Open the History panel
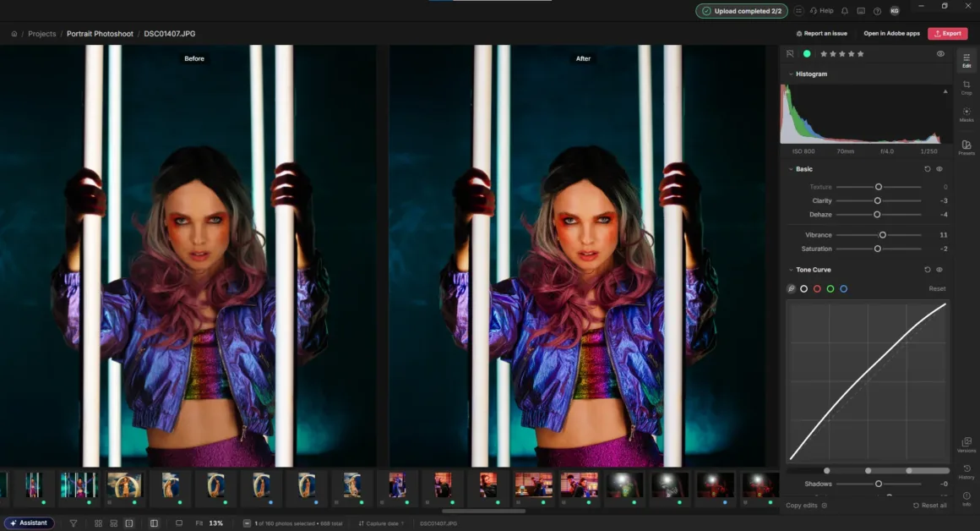 [966, 471]
